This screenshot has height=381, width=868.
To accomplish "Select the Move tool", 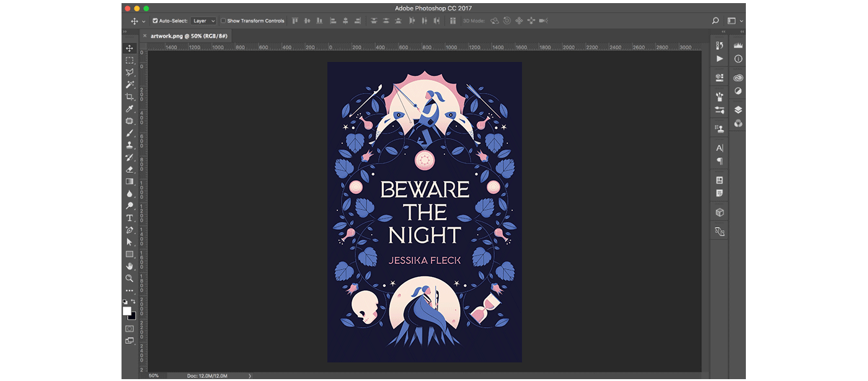I will [130, 48].
